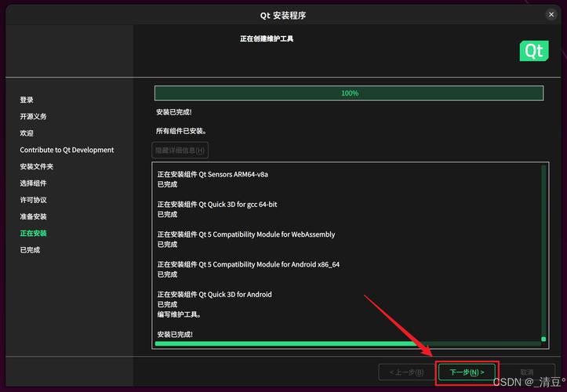The image size is (567, 392).
Task: Click the horizontal scrollbar under the log
Action: coord(348,343)
